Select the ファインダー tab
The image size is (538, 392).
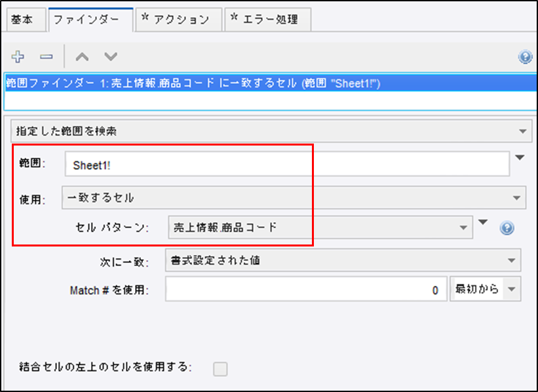click(x=90, y=20)
